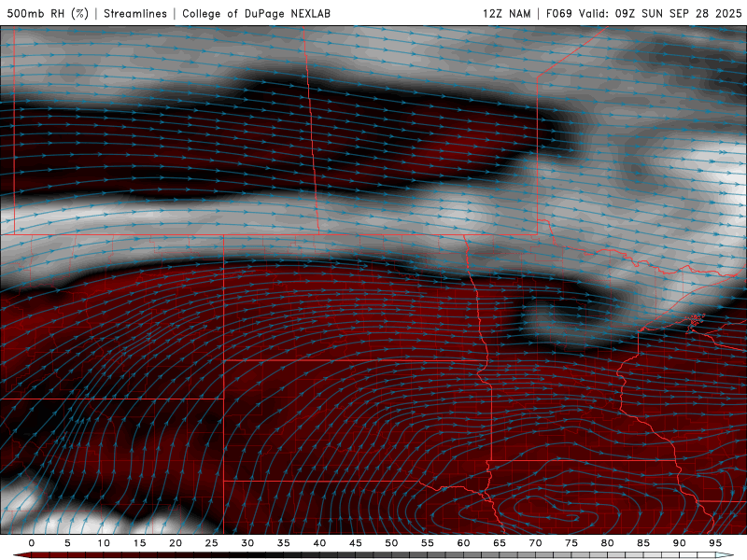Viewport: 747px width, 560px height.
Task: Click the "500mb RH (%)" title text
Action: coord(48,13)
